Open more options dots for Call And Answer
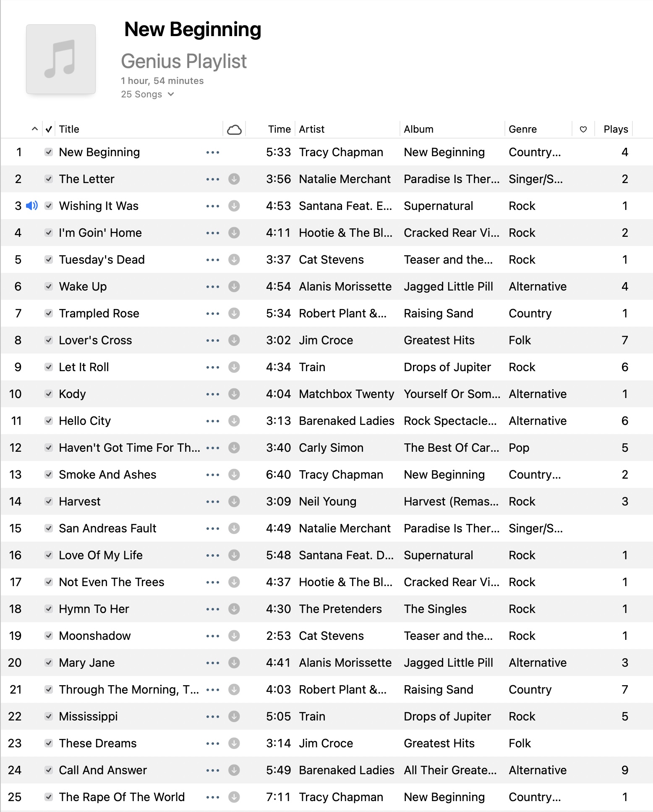This screenshot has width=653, height=812. click(213, 770)
